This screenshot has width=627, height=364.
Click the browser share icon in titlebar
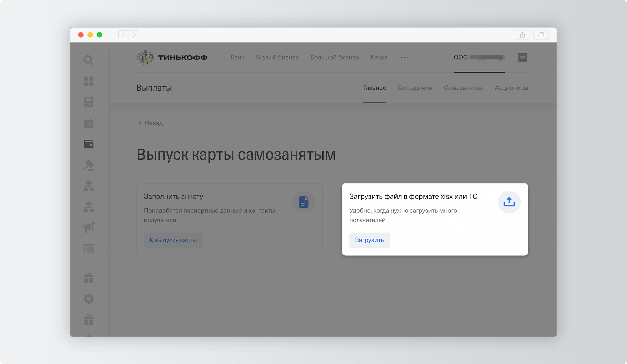tap(522, 35)
